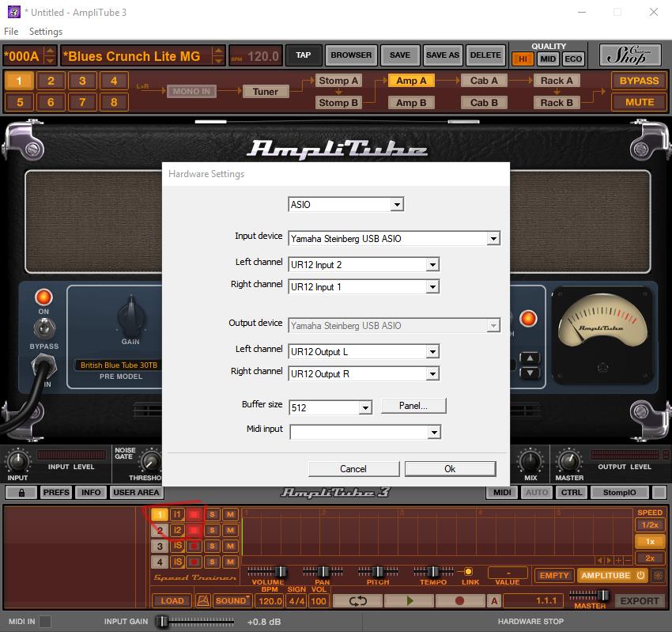Open the ASIO Panel... button
This screenshot has height=632, width=672.
point(413,406)
